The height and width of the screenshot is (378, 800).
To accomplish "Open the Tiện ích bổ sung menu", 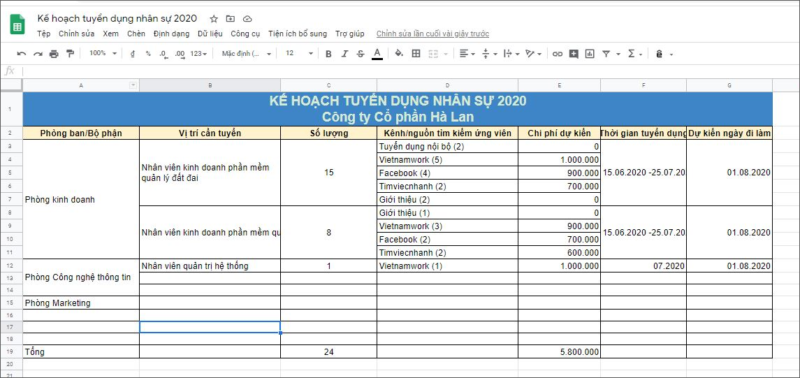I will pos(297,34).
